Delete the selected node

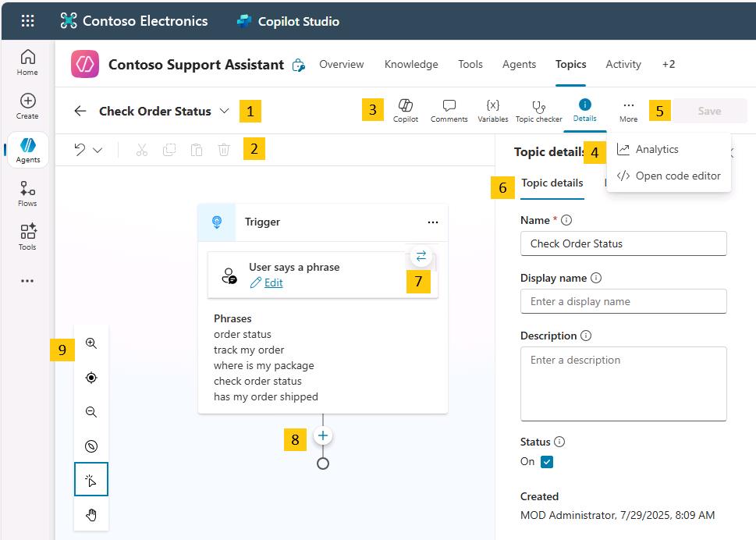224,150
